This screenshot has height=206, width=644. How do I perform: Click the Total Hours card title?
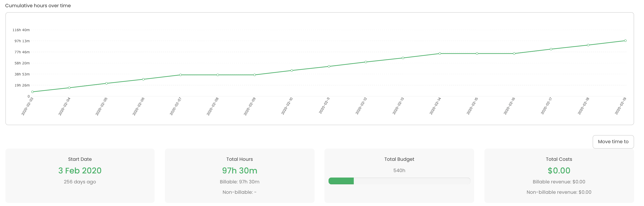click(x=240, y=159)
